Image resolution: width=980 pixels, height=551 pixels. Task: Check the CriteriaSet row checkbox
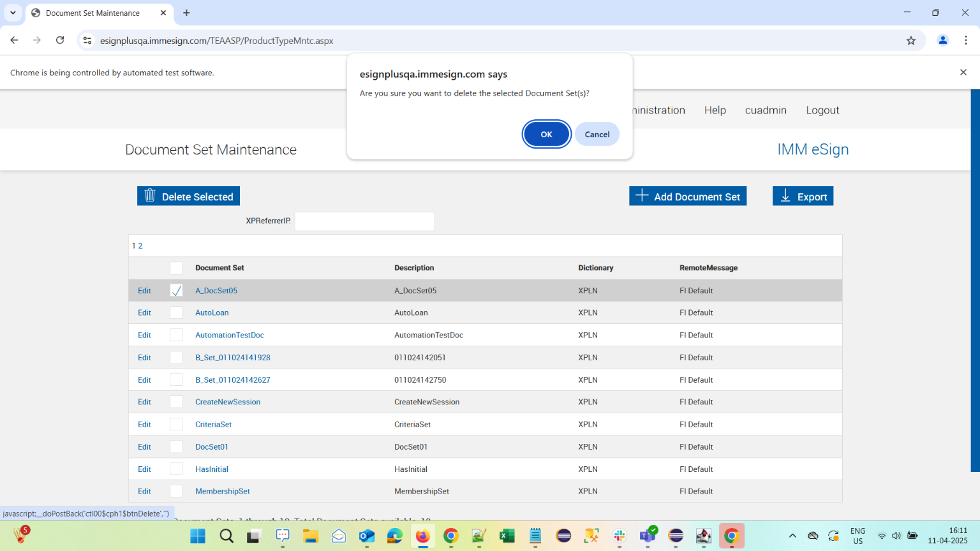pos(176,424)
